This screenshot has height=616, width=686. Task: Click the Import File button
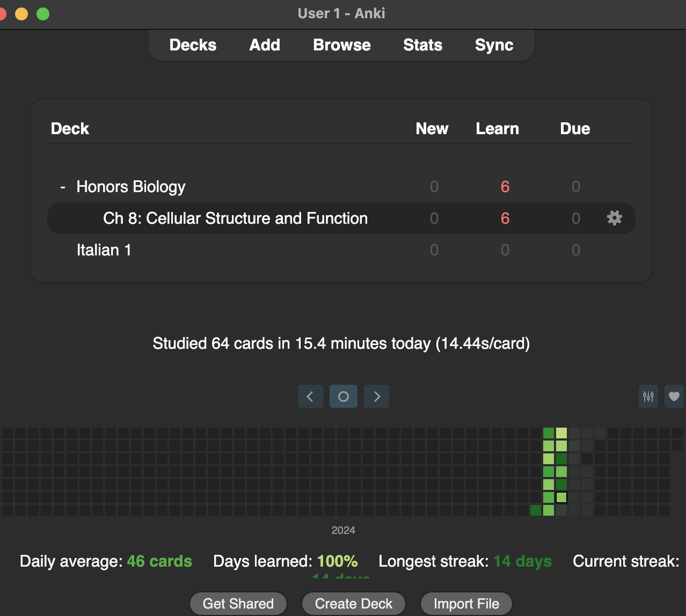pyautogui.click(x=466, y=604)
